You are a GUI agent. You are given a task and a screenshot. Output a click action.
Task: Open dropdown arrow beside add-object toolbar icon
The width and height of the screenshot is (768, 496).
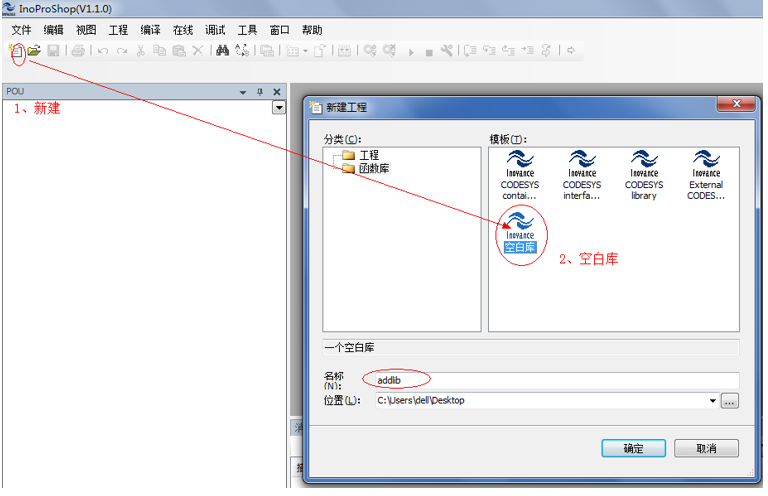(305, 51)
